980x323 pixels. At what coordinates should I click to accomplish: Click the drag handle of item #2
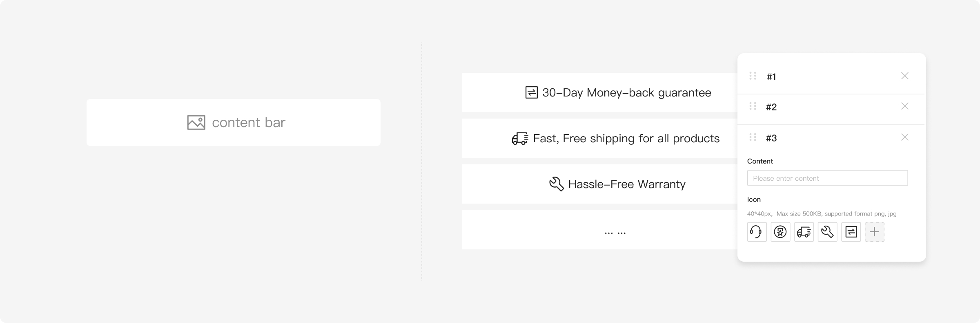(x=753, y=106)
